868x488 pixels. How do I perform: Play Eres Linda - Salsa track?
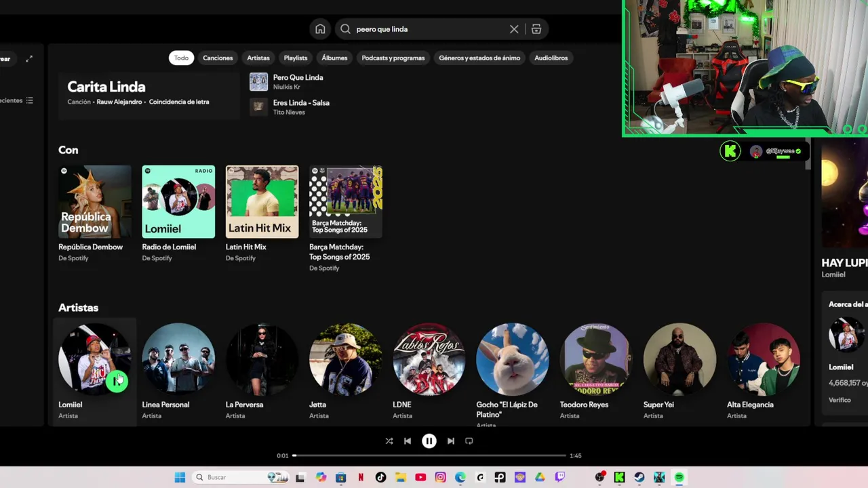pos(301,102)
